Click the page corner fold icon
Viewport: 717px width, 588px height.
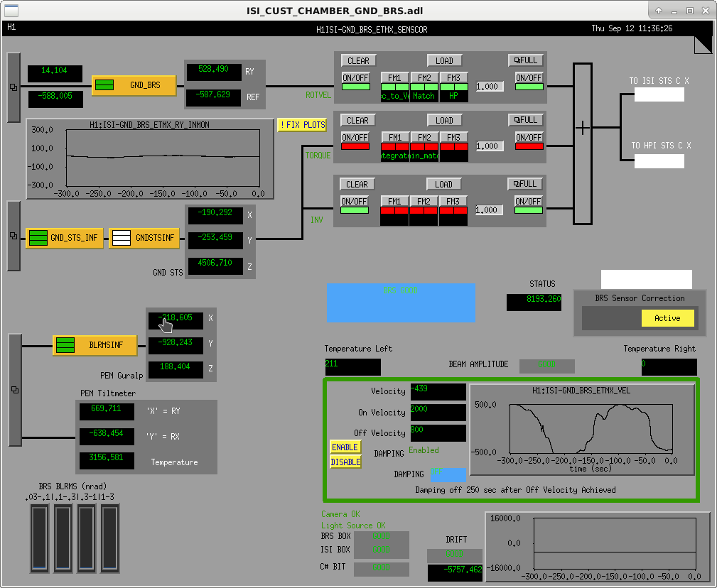pos(703,45)
